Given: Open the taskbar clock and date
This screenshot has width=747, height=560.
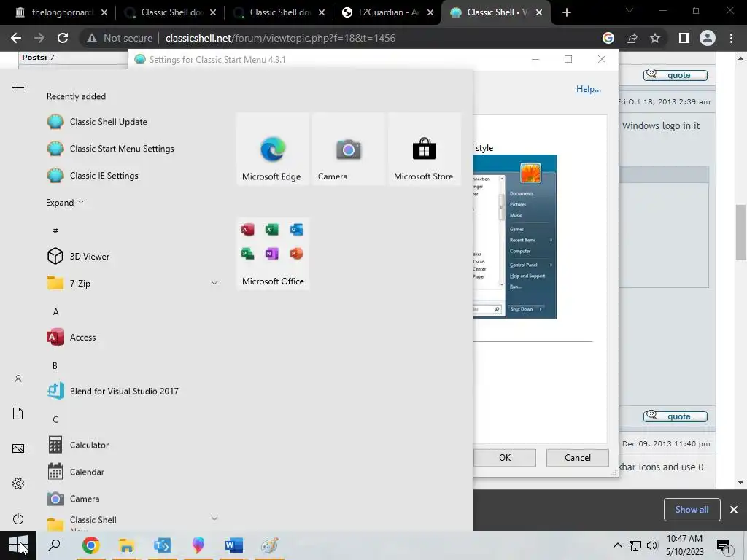Looking at the screenshot, I should coord(684,545).
